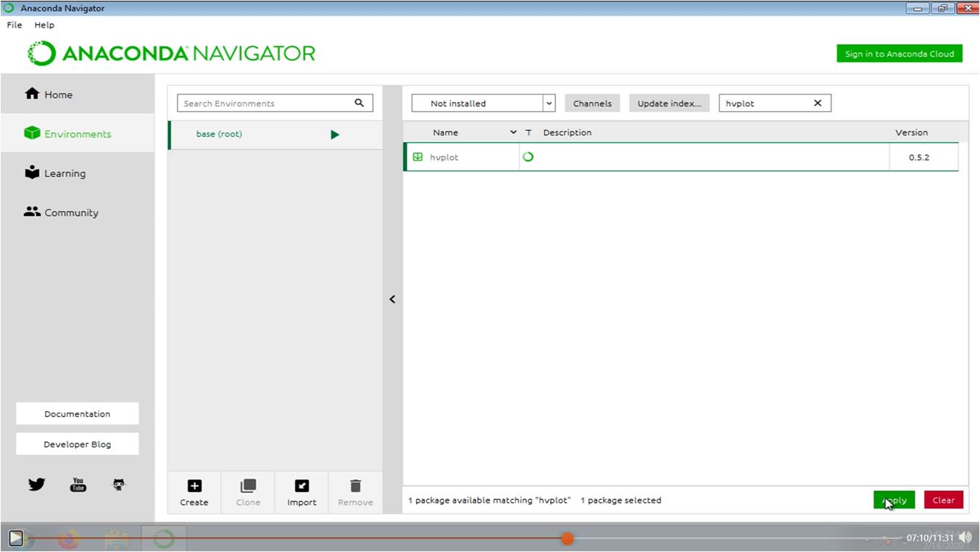Collapse the environments panel
Screen dimensions: 980x552
tap(392, 299)
